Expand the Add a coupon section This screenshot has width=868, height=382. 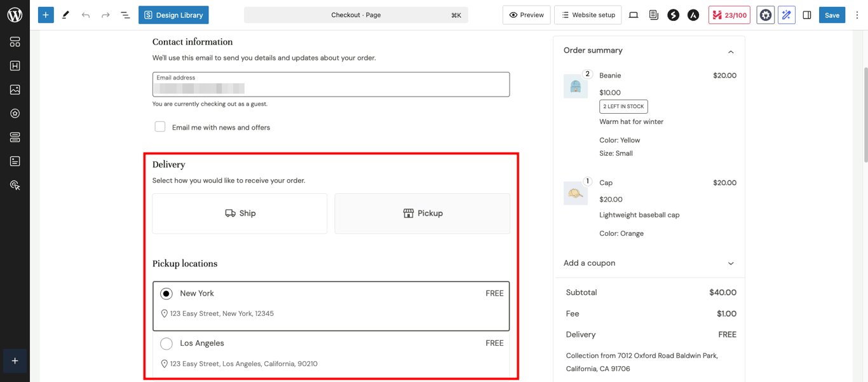(x=731, y=263)
